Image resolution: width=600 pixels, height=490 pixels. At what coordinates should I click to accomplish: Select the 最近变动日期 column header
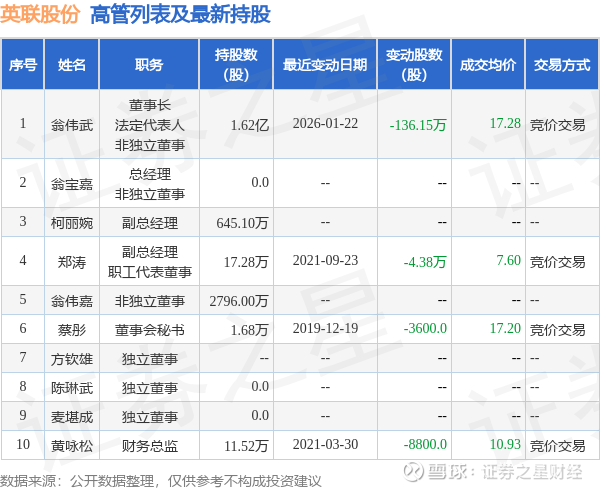tap(325, 65)
